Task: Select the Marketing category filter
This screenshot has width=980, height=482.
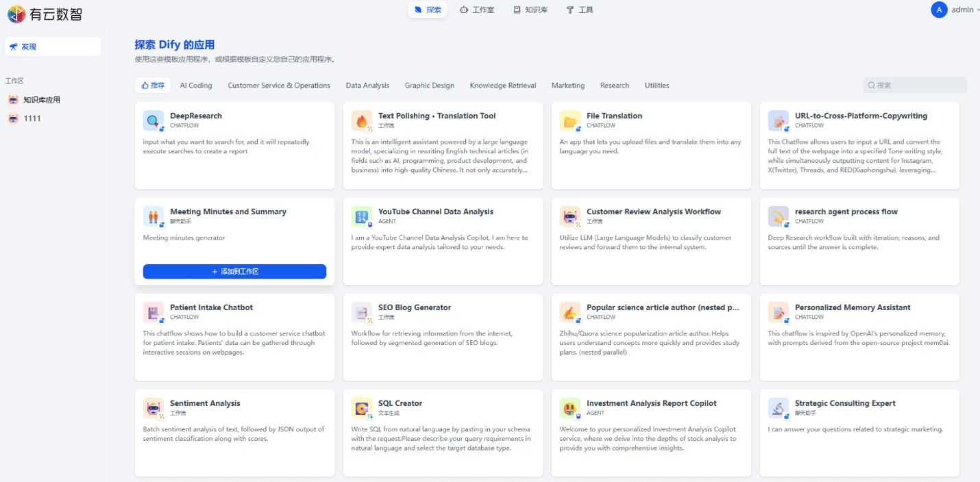Action: (x=568, y=86)
